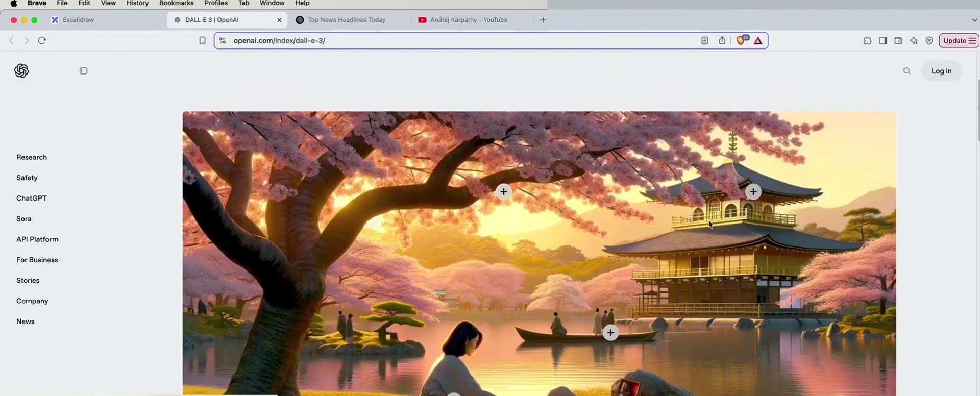Open Leo AI sparkle icon
Screen dimensions: 980x396
click(x=914, y=40)
